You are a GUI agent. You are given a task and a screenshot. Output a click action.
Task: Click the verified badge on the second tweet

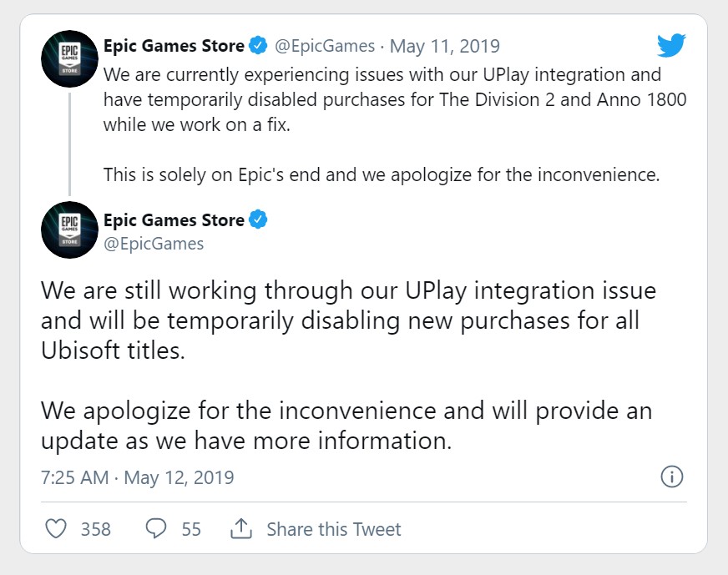click(260, 220)
